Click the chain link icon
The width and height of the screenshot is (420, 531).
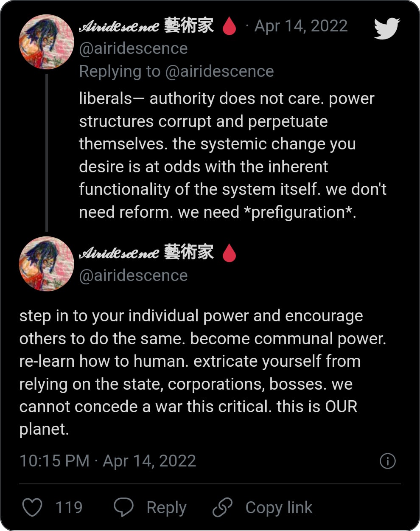(x=222, y=507)
